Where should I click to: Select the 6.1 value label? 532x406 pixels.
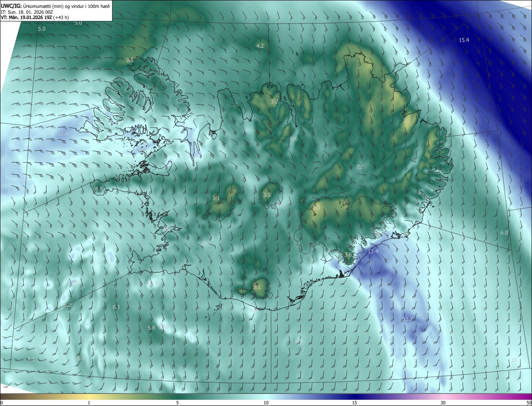tap(116, 307)
